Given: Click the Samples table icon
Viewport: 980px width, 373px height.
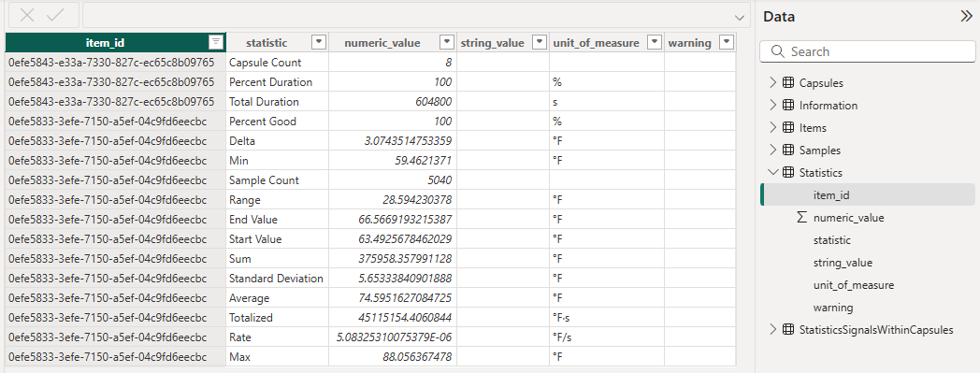Looking at the screenshot, I should pos(788,150).
